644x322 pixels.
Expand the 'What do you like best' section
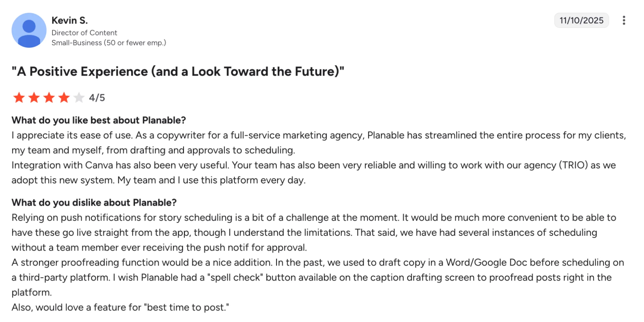pyautogui.click(x=99, y=120)
